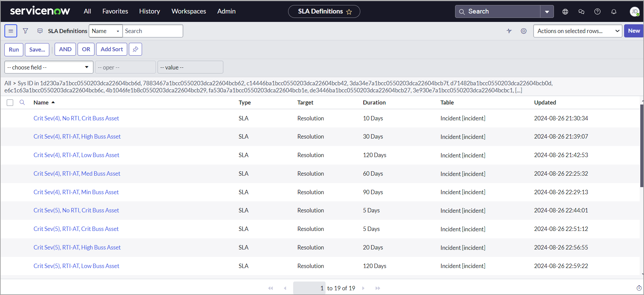This screenshot has height=295, width=644.
Task: Open list personalization gear icon
Action: click(524, 31)
